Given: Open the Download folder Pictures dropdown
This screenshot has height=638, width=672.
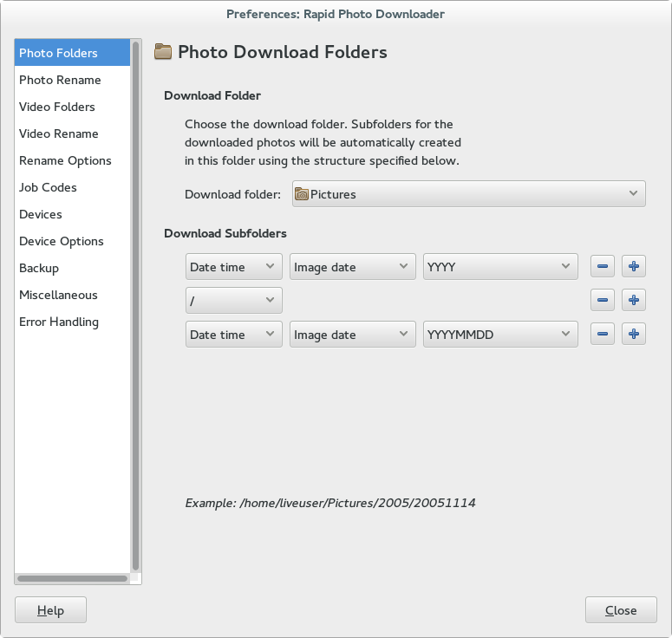Looking at the screenshot, I should coord(469,194).
